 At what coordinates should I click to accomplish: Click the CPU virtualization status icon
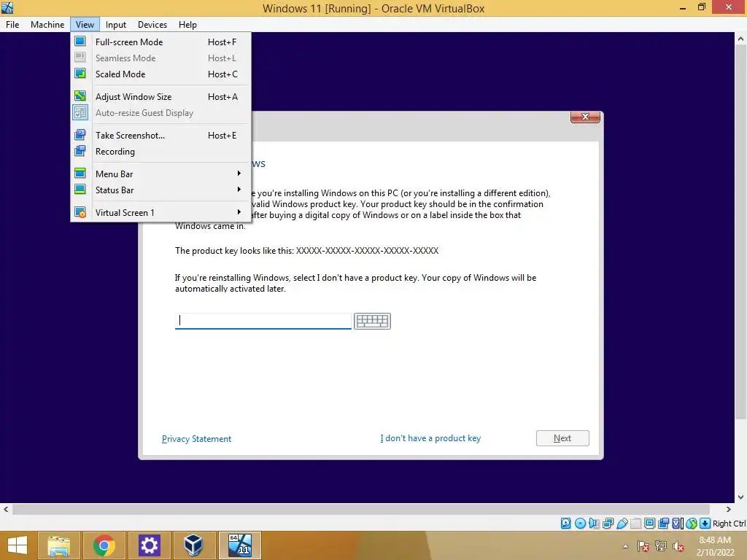tap(678, 524)
